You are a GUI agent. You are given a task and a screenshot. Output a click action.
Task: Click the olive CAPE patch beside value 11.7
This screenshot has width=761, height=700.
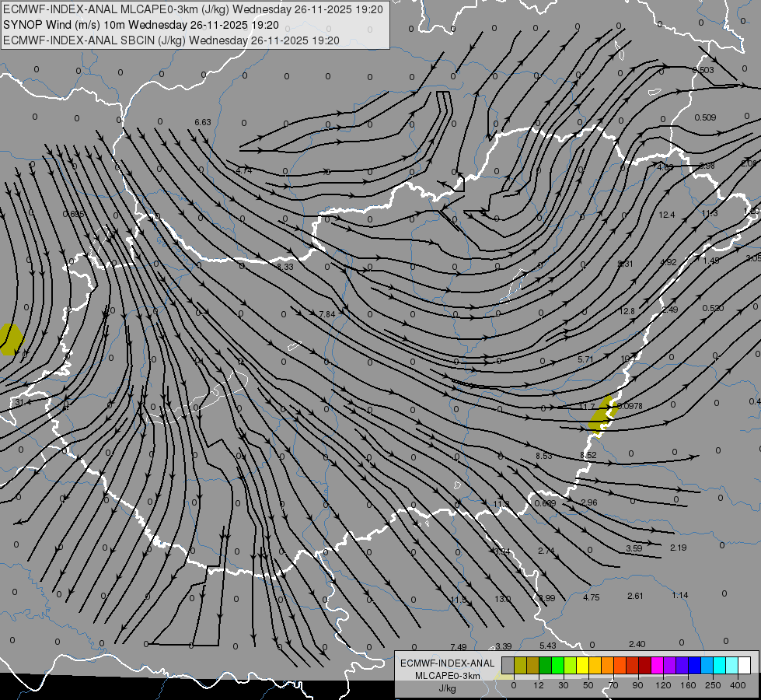point(602,415)
